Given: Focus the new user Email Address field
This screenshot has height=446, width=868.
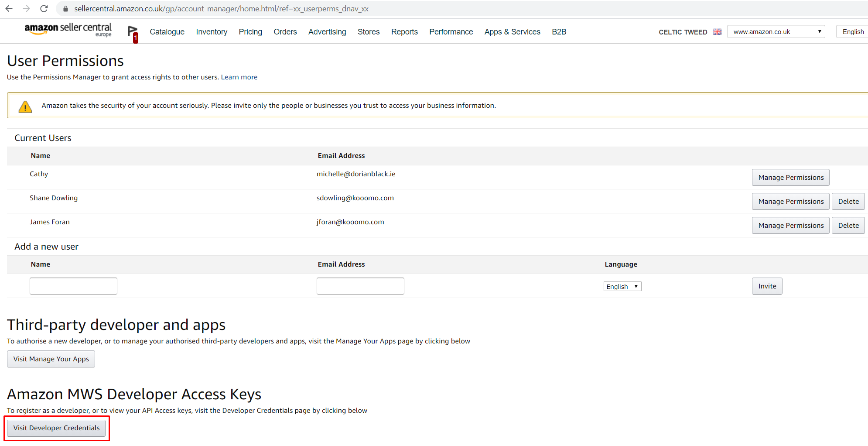Looking at the screenshot, I should pyautogui.click(x=360, y=286).
